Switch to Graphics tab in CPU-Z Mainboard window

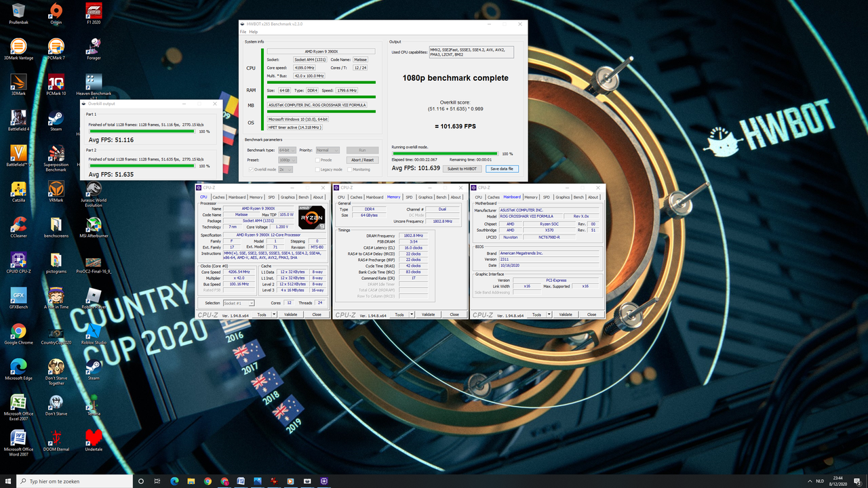click(x=563, y=197)
